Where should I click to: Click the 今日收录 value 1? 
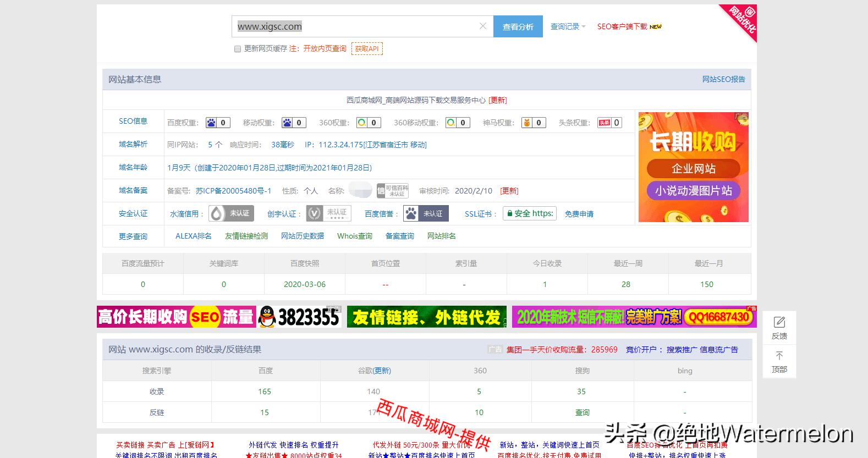coord(545,284)
